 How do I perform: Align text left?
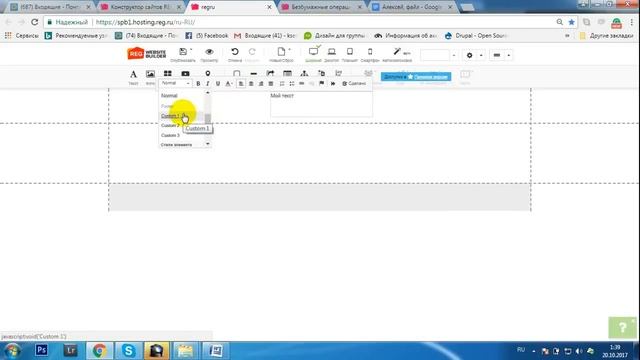pyautogui.click(x=241, y=84)
